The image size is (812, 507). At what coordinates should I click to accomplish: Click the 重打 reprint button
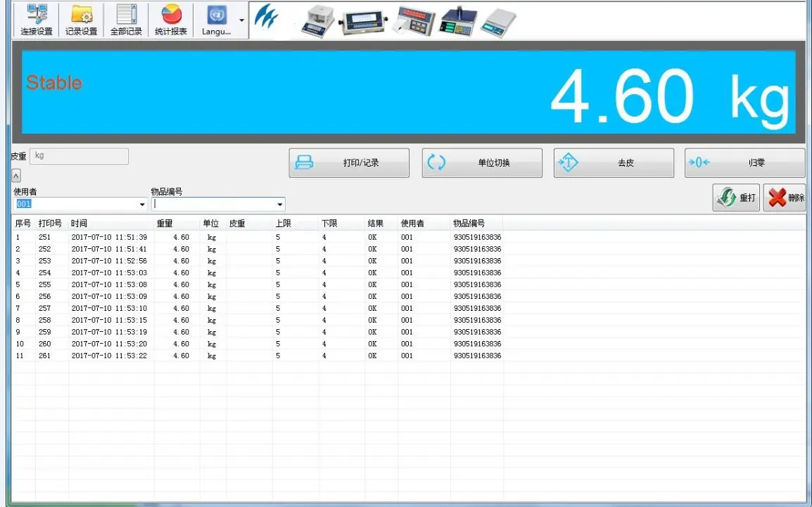[736, 198]
